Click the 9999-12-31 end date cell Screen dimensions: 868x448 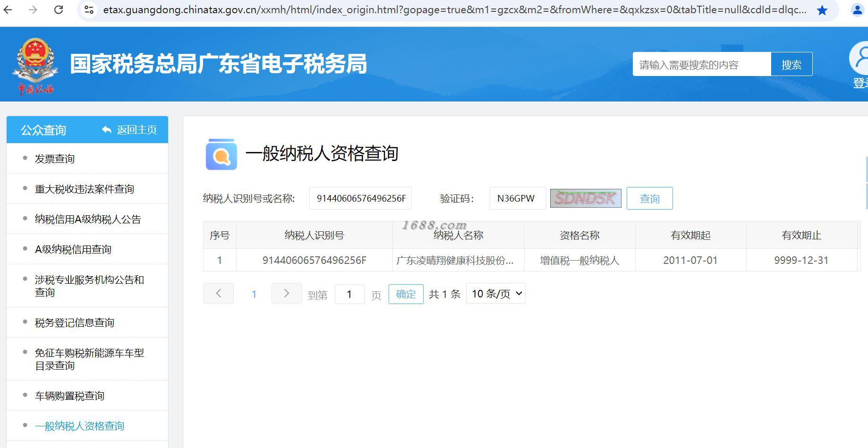click(x=801, y=260)
